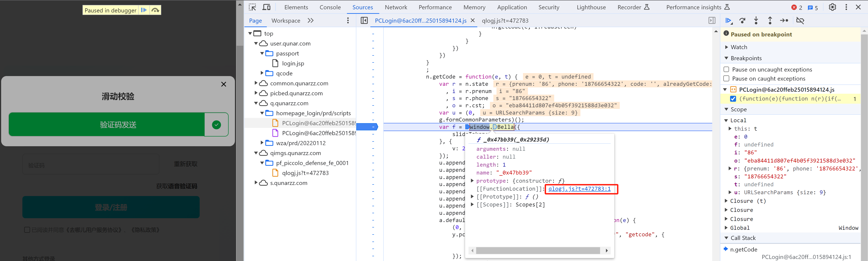Click the 验证码发送 button
This screenshot has width=868, height=261.
tap(116, 124)
